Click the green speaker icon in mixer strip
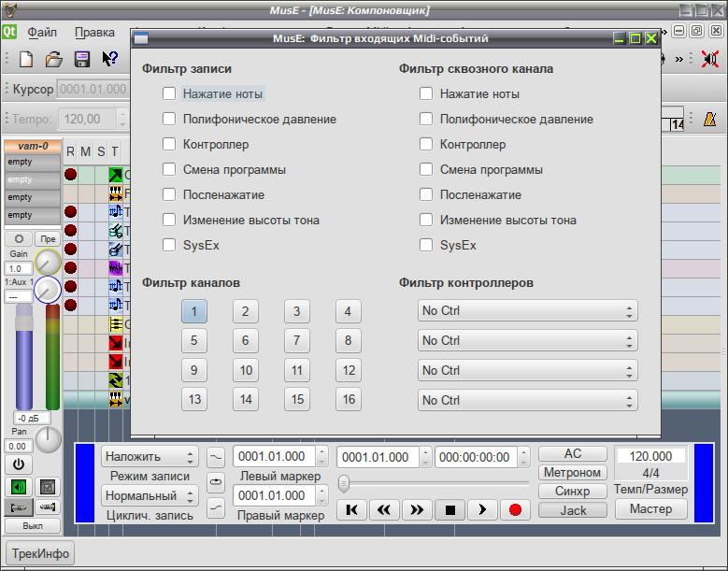The height and width of the screenshot is (571, 728). (19, 487)
